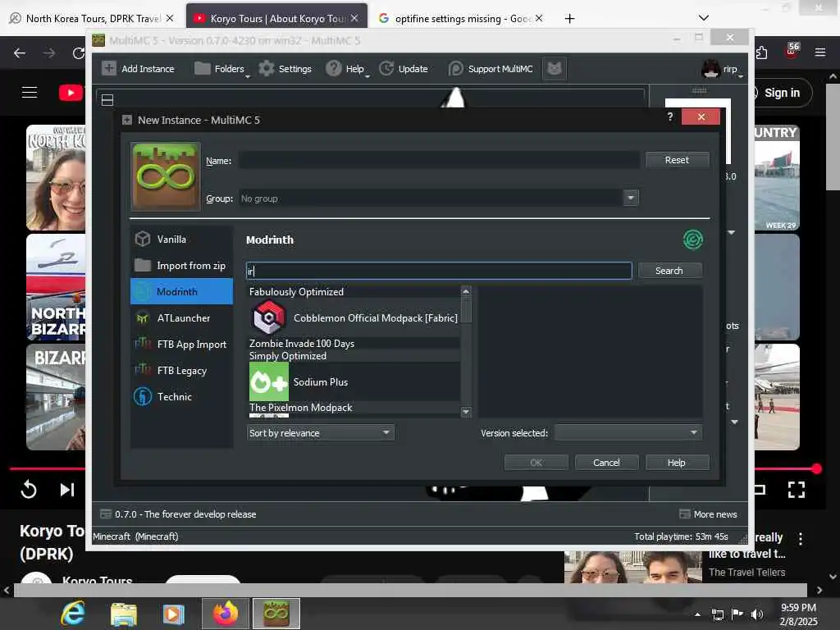Select Vanilla in source list

(181, 239)
